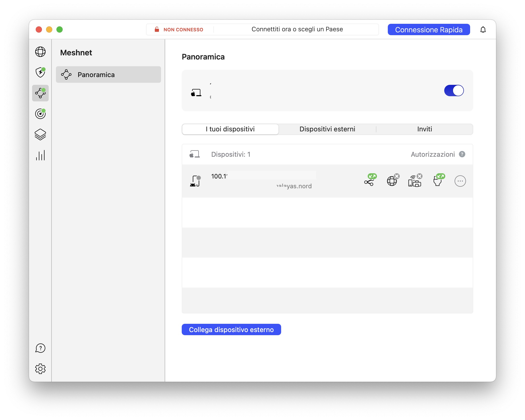
Task: Switch to the Dispositivi esterni tab
Action: click(327, 129)
